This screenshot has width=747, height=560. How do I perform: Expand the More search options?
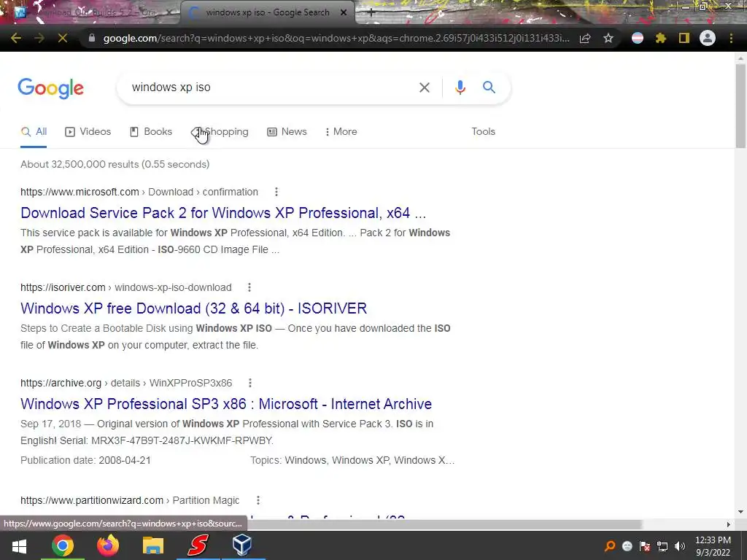pyautogui.click(x=341, y=132)
